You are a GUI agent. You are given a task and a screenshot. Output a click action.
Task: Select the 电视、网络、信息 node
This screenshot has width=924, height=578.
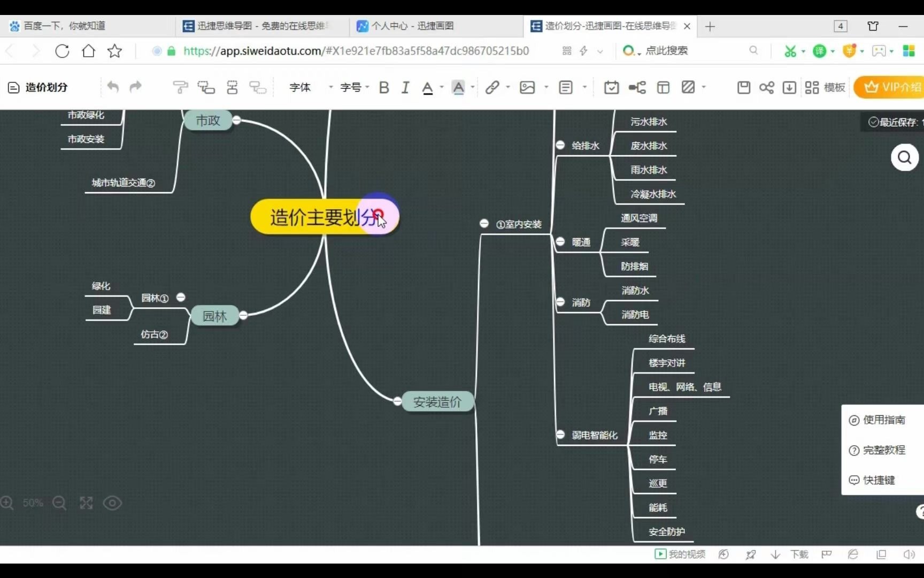click(685, 387)
